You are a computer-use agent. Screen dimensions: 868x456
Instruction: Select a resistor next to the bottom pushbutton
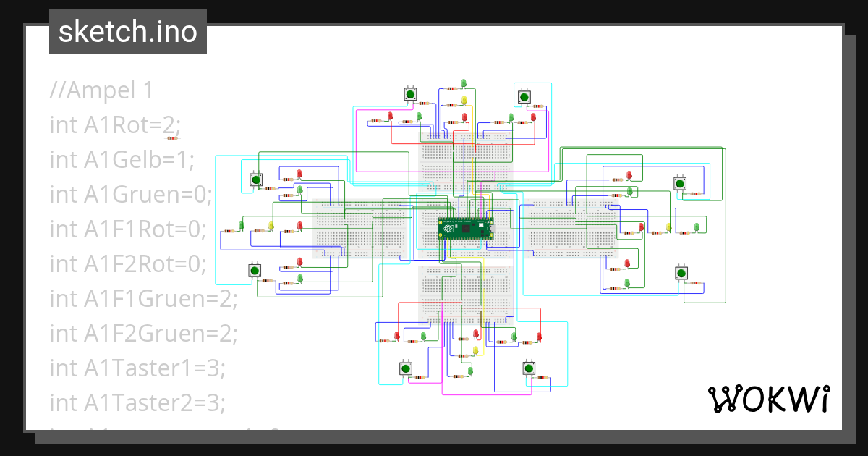(x=420, y=376)
